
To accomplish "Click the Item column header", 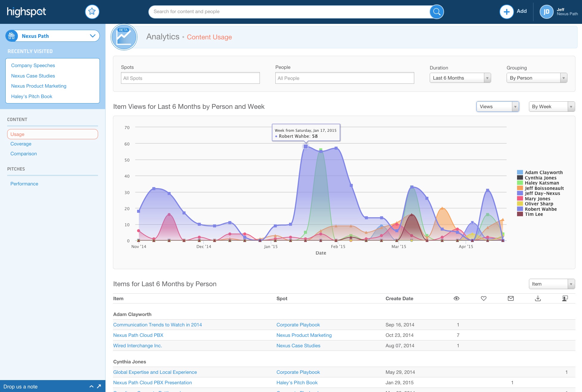I will 118,298.
